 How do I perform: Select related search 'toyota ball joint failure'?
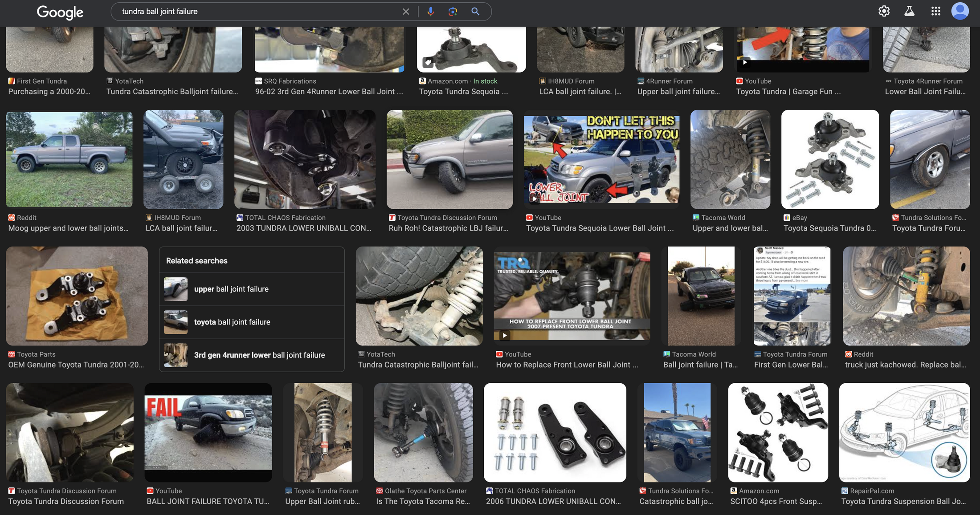coord(252,322)
